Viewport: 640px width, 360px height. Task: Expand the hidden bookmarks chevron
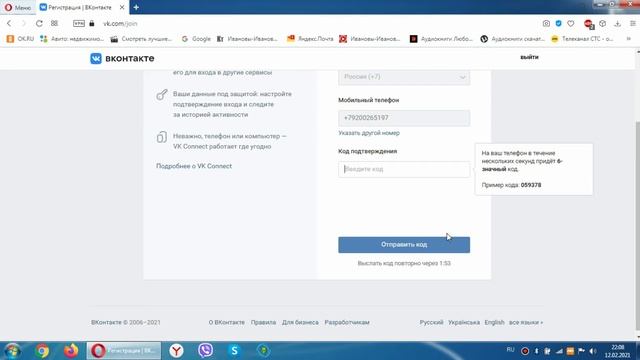point(629,39)
